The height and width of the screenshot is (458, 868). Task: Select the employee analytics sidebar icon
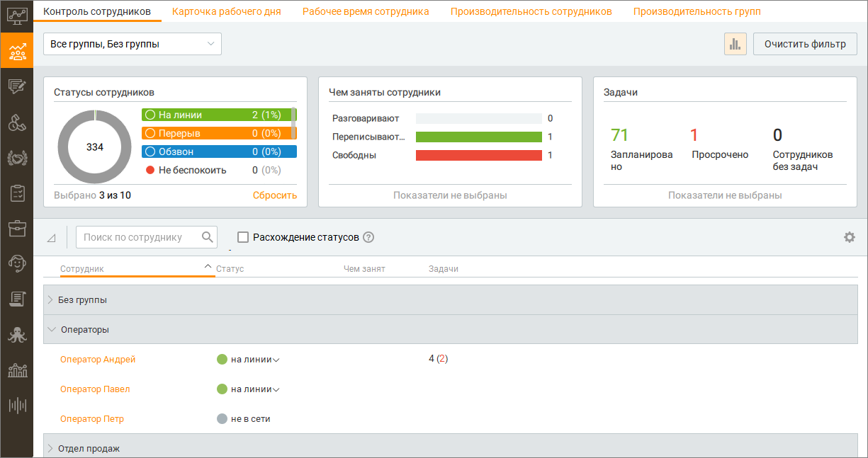(16, 51)
